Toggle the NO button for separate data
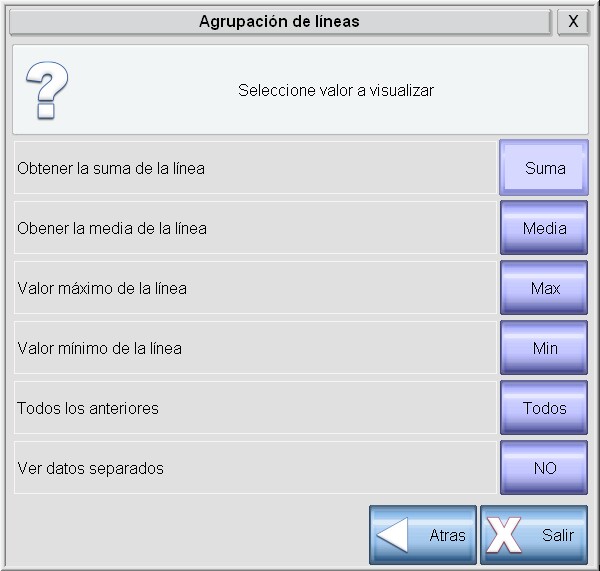600x571 pixels. (x=544, y=468)
